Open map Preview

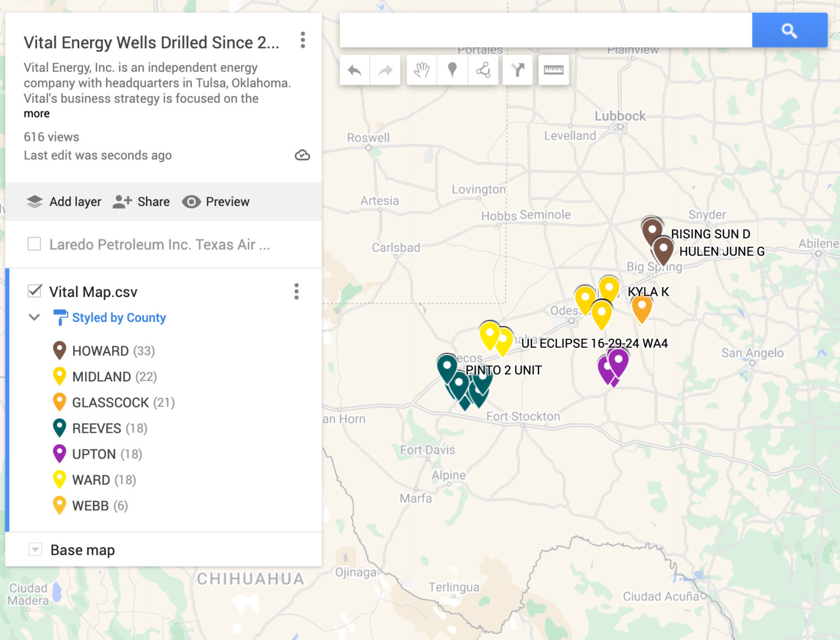coord(215,202)
